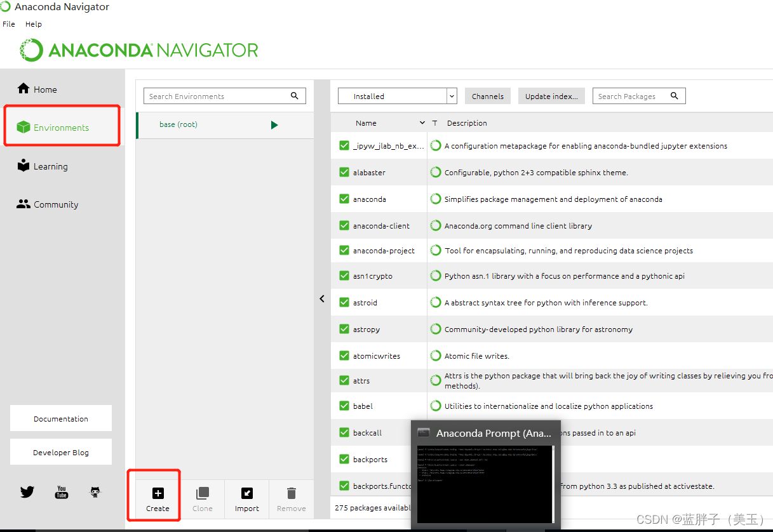Uncheck the babel package
773x532 pixels.
click(x=344, y=406)
